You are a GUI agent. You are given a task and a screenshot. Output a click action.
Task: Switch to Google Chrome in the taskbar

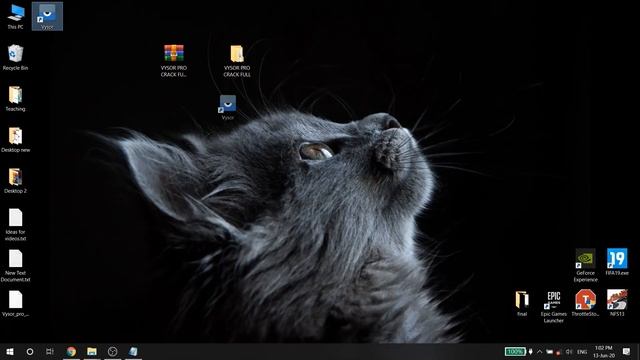pyautogui.click(x=71, y=351)
